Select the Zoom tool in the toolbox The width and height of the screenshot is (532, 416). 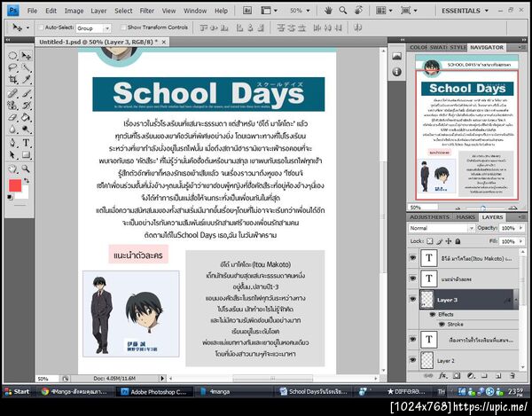click(26, 169)
